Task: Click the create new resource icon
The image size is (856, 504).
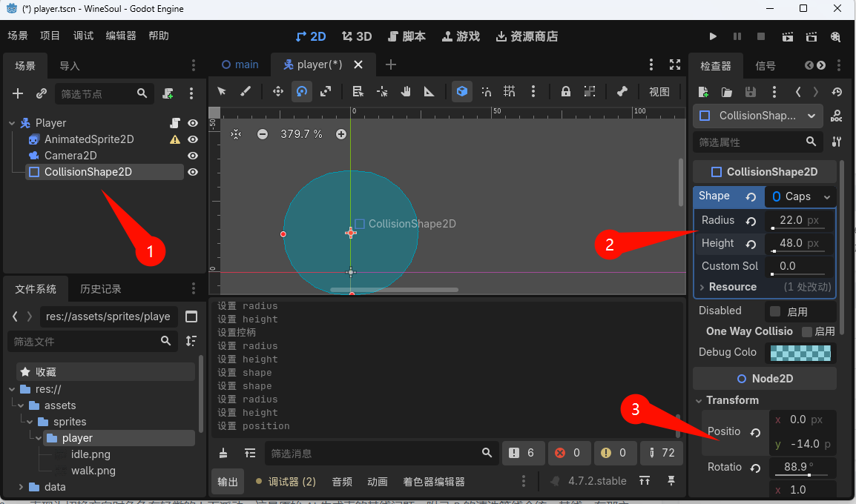Action: (x=703, y=92)
